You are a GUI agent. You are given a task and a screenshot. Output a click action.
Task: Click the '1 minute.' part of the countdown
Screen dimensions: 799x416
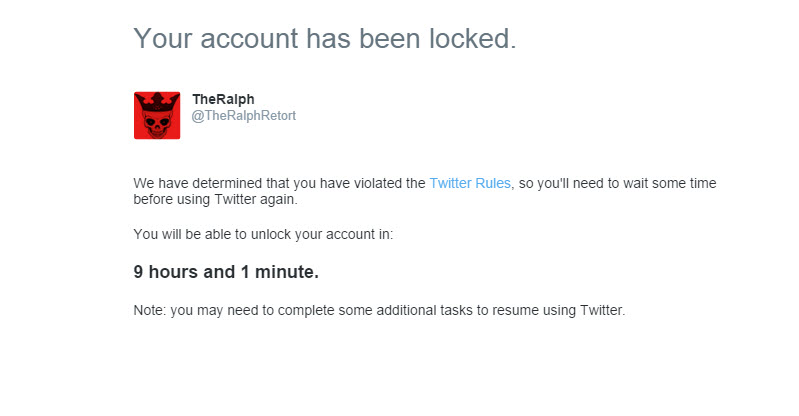click(279, 272)
